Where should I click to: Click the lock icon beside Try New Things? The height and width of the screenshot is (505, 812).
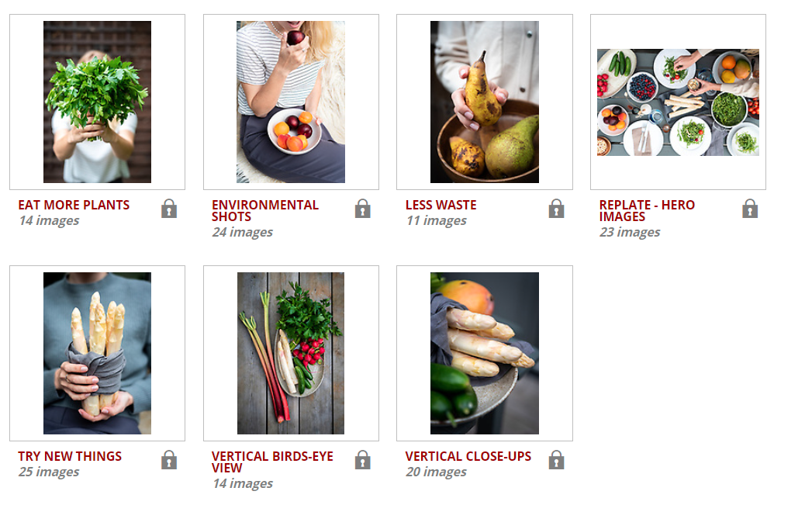pos(169,460)
